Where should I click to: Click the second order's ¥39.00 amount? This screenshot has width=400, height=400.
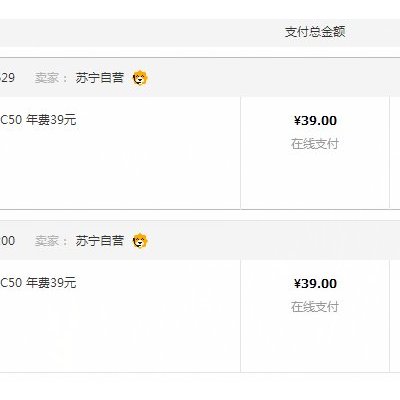(315, 284)
